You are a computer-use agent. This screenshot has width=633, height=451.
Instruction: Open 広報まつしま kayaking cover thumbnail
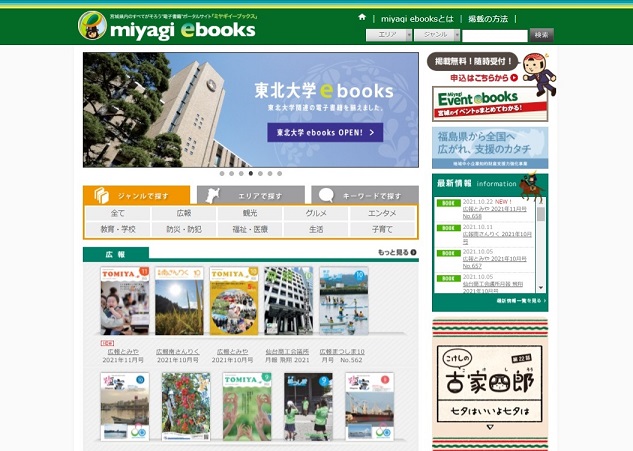(344, 301)
